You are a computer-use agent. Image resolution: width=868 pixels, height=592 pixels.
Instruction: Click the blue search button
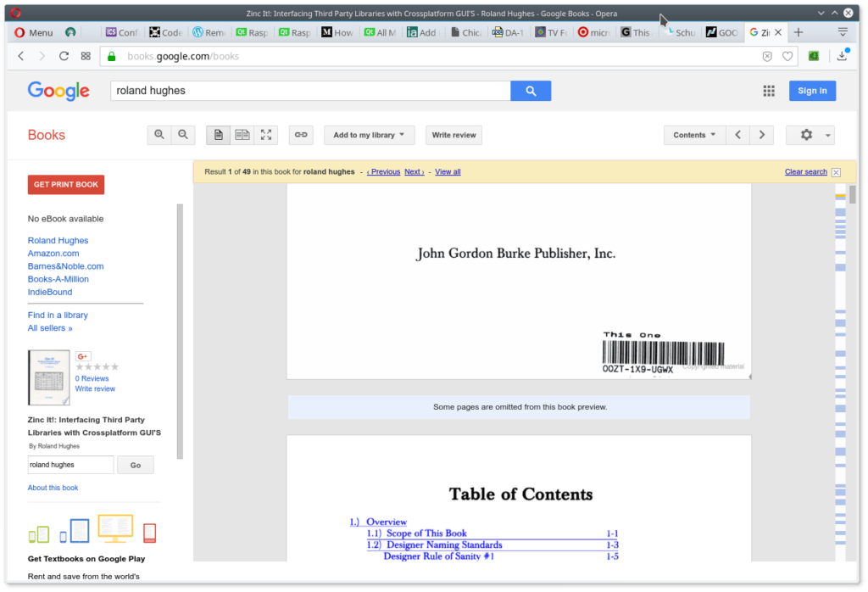pos(531,91)
